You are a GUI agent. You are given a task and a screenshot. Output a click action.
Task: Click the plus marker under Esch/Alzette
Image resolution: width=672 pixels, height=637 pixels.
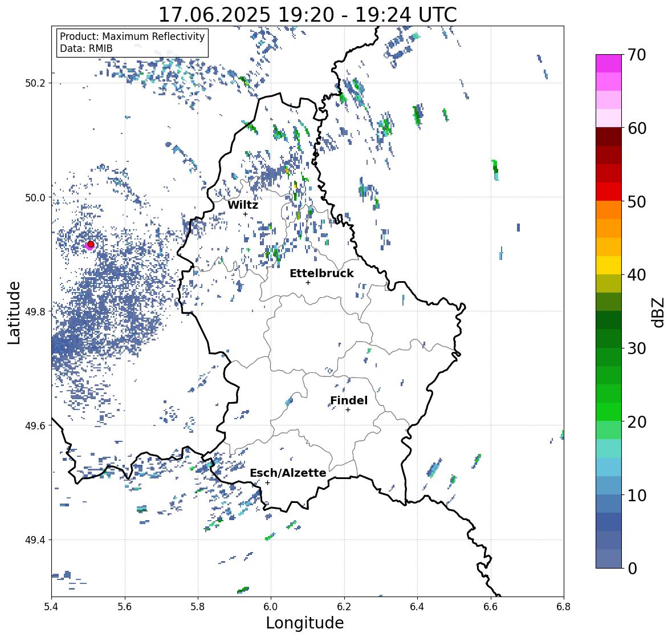(x=267, y=482)
